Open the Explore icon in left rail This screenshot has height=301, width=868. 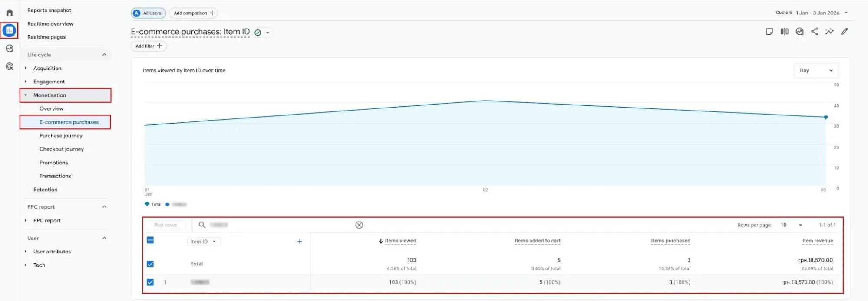tap(10, 49)
